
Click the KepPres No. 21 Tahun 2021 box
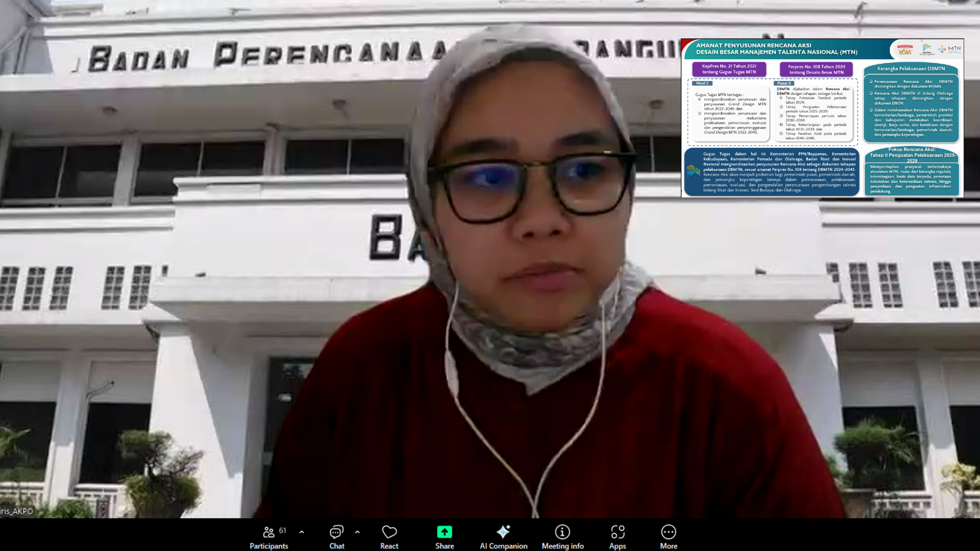(x=729, y=69)
